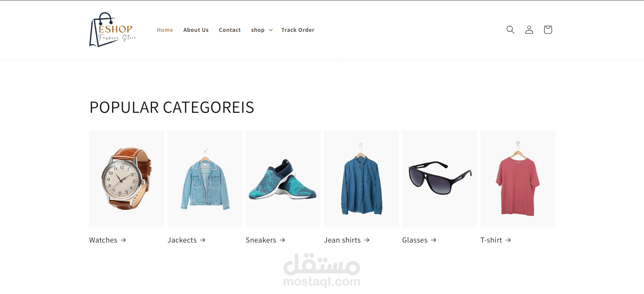Open the Contact page

point(230,30)
